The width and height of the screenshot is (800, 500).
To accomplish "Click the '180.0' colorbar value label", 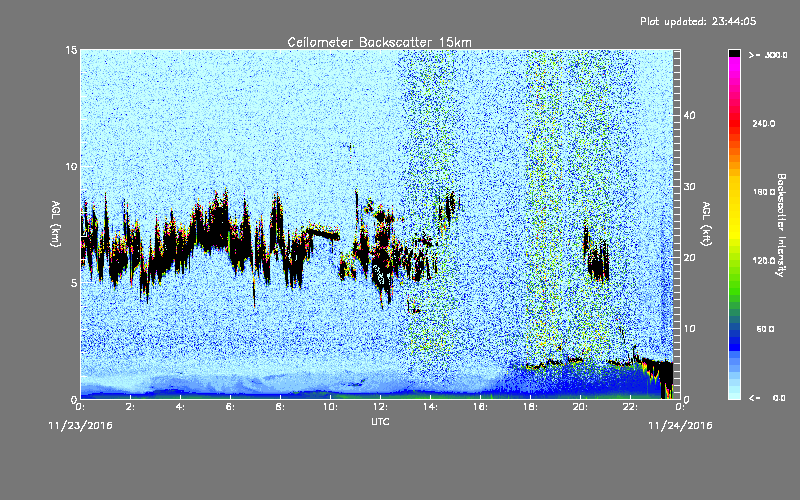I will [x=764, y=192].
